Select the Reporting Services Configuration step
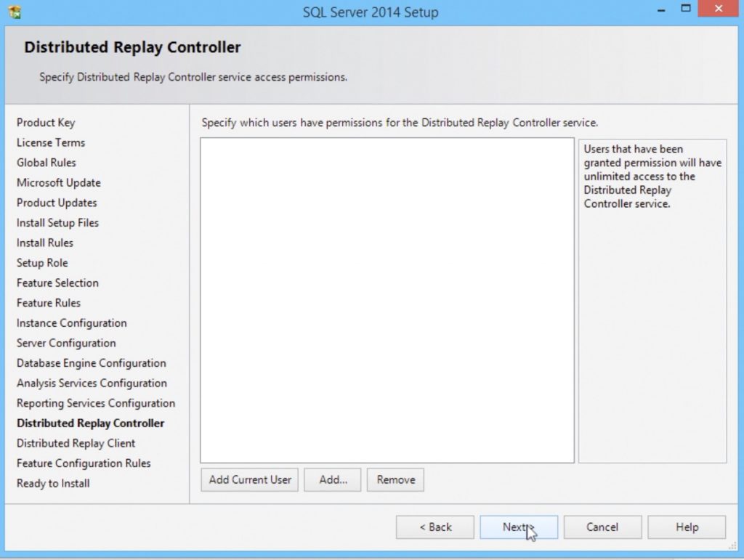744x560 pixels. (96, 404)
